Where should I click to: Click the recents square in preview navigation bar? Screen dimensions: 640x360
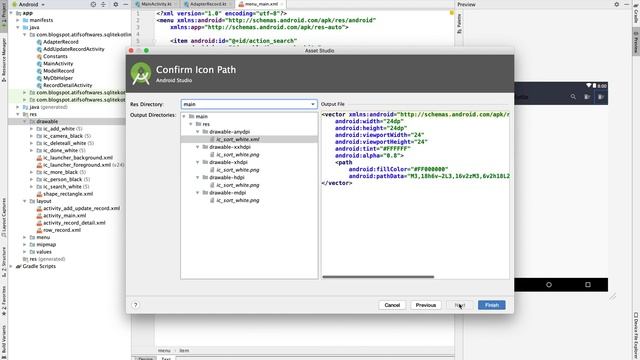(x=588, y=284)
